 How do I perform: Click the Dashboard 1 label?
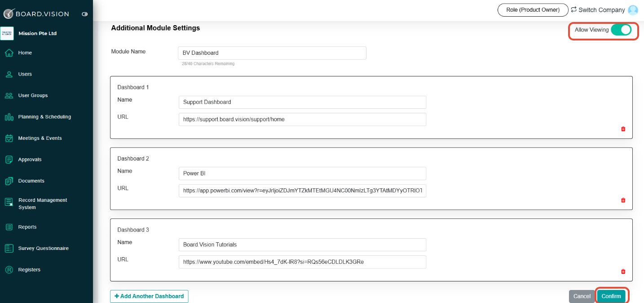133,87
